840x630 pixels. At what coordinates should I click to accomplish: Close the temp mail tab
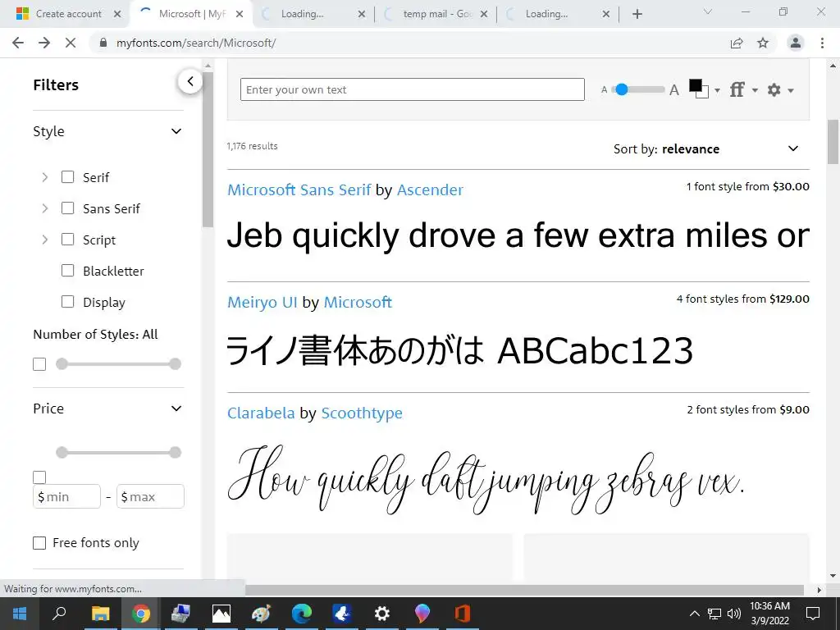click(x=484, y=14)
